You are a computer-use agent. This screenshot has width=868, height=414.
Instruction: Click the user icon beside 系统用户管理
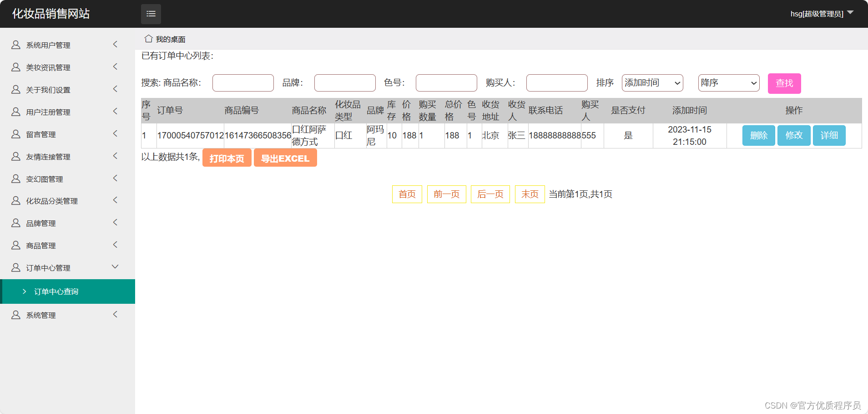pos(16,45)
